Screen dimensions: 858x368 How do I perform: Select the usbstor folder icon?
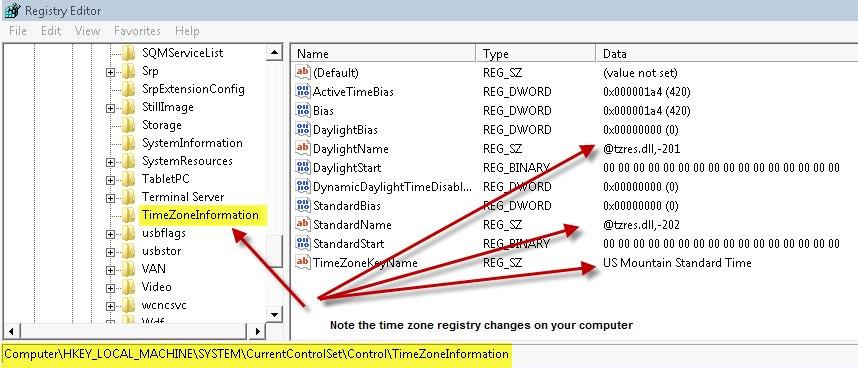tap(128, 251)
